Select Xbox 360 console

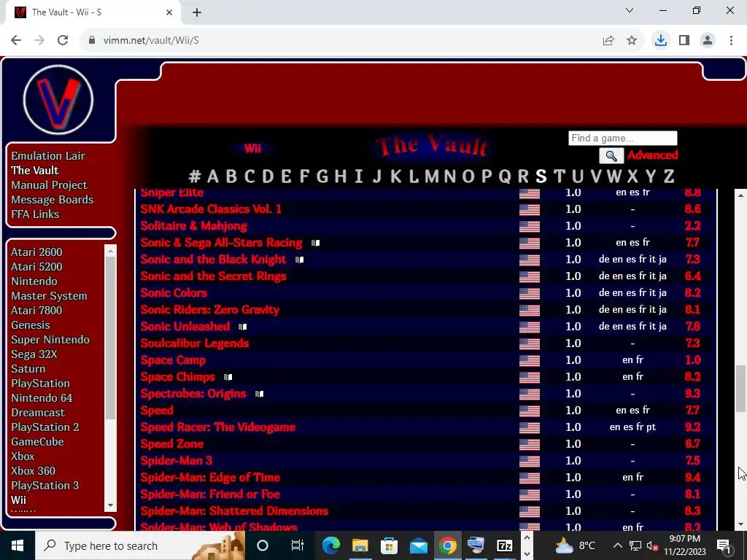coord(34,470)
